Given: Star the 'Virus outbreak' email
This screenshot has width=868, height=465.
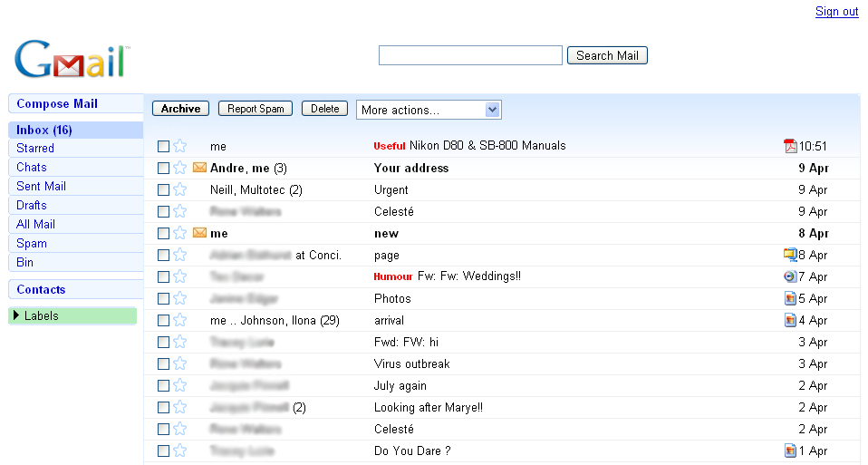Looking at the screenshot, I should (x=180, y=363).
